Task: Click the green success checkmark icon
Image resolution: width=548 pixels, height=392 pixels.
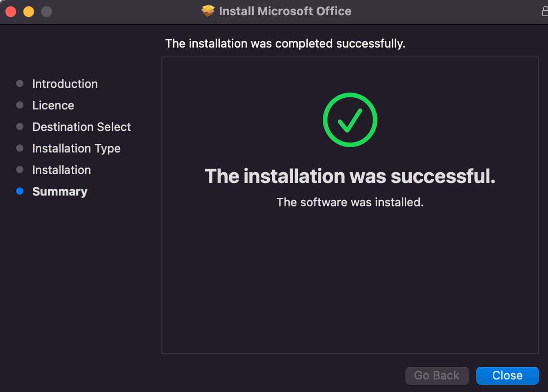Action: (x=350, y=119)
